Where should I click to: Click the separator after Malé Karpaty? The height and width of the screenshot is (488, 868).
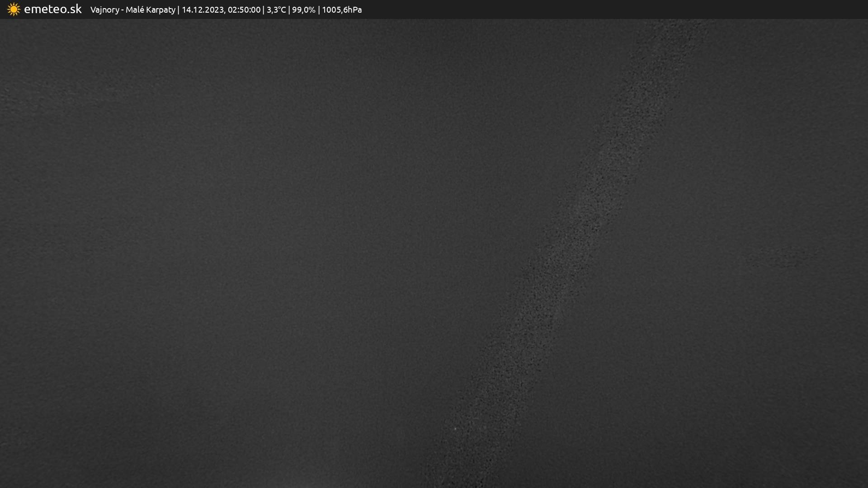click(x=179, y=10)
